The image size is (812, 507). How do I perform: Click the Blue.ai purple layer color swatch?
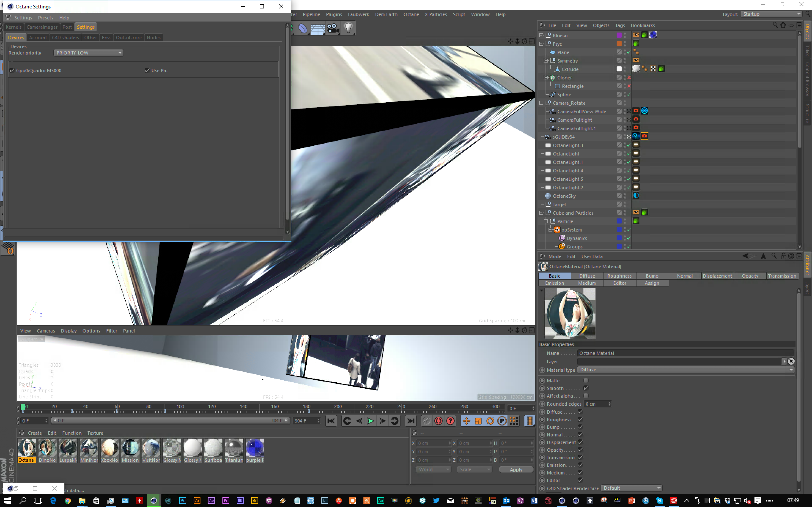point(619,35)
